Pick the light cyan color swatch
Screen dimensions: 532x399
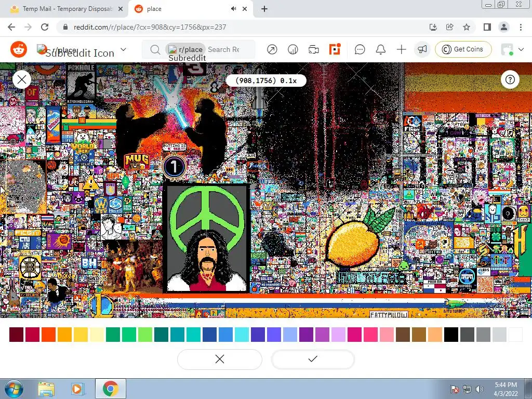click(242, 335)
